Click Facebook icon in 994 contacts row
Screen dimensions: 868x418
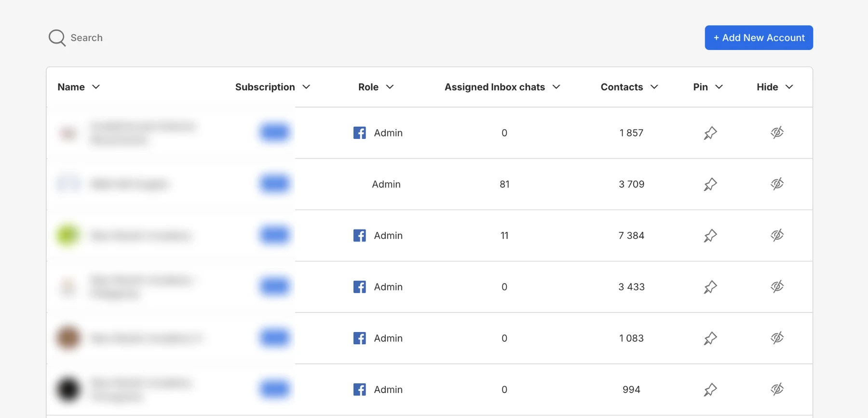coord(359,390)
